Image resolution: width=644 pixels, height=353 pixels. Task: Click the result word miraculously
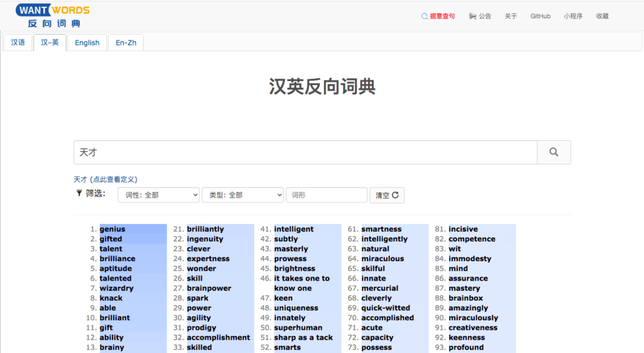[473, 318]
